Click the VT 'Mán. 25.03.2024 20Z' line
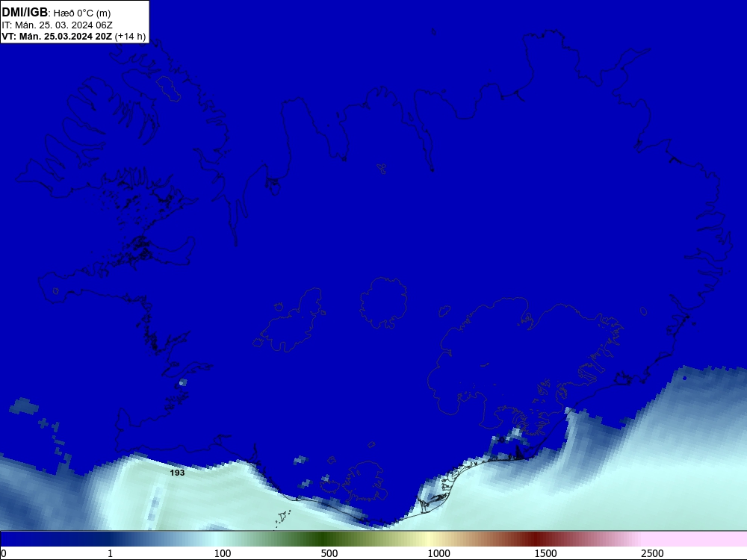This screenshot has width=747, height=560. click(57, 36)
